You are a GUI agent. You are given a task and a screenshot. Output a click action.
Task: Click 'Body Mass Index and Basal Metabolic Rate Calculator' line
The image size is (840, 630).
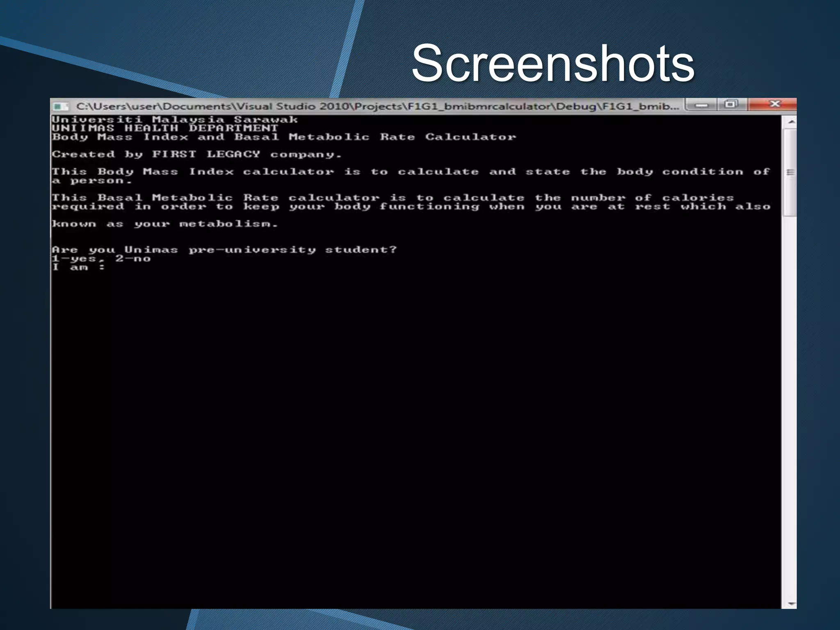[x=284, y=137]
